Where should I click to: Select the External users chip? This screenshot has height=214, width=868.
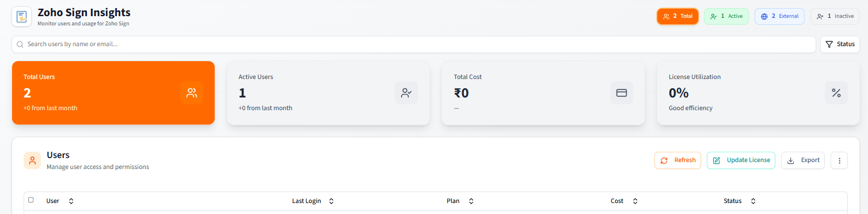click(779, 16)
